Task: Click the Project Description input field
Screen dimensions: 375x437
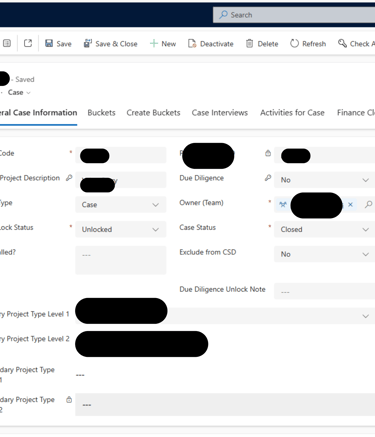Action: tap(121, 180)
